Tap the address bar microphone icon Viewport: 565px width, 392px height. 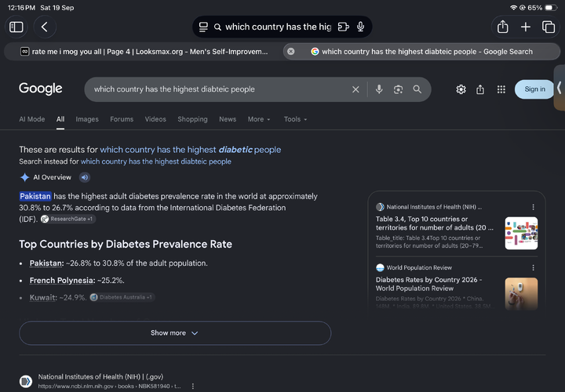point(360,27)
